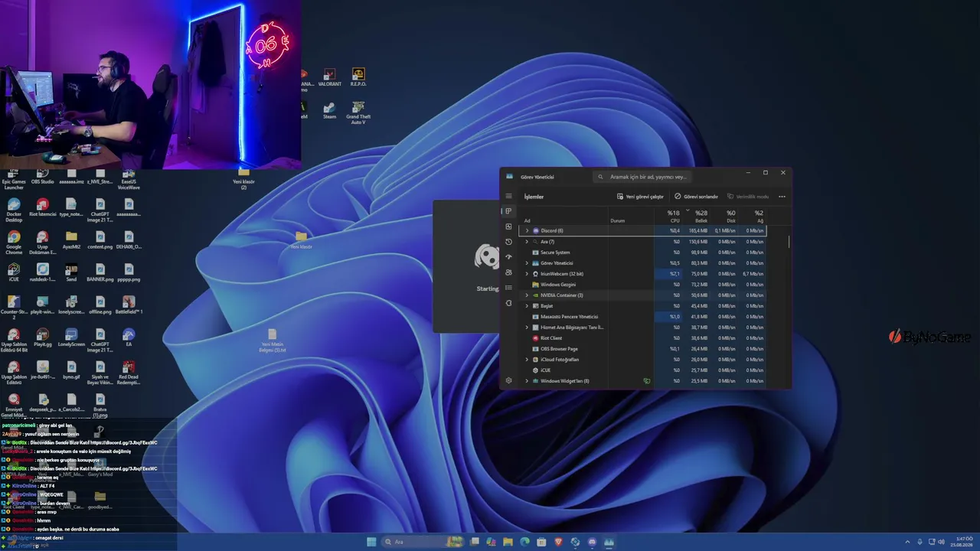Open Microsoft Edge from the taskbar
Viewport: 980px width, 551px height.
coord(524,542)
